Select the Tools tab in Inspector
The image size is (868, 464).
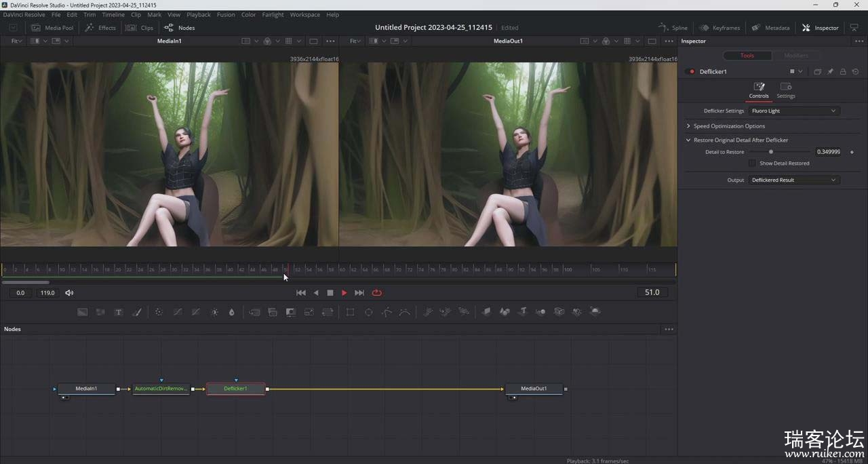click(747, 56)
